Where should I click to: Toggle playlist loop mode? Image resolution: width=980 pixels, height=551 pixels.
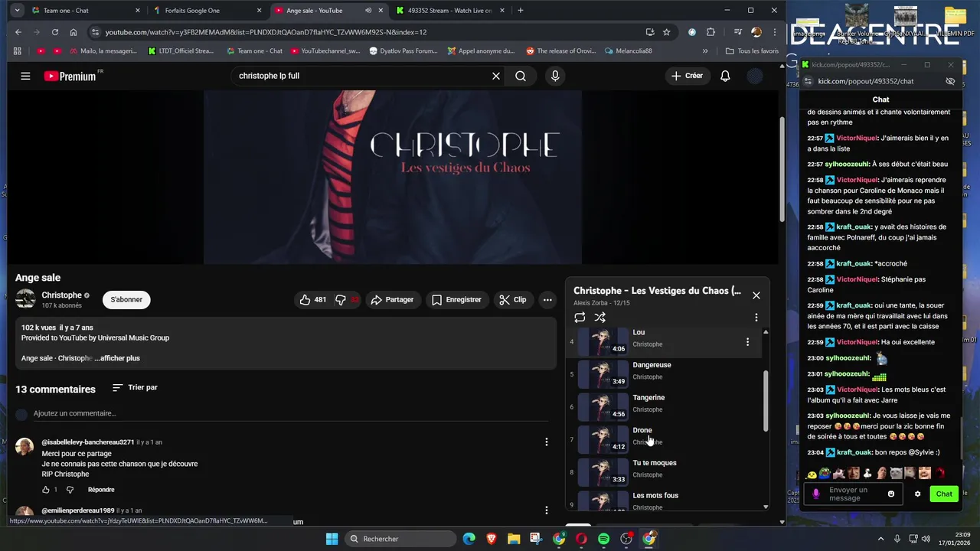580,317
